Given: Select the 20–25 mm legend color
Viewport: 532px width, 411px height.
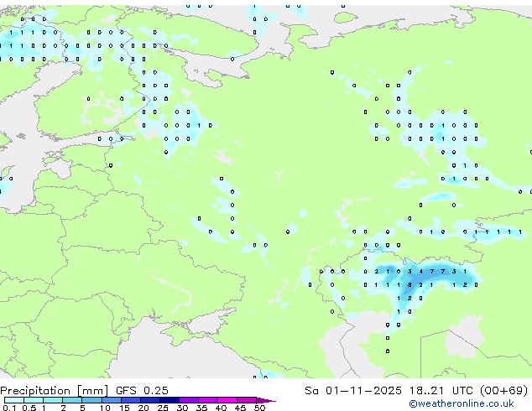Looking at the screenshot, I should pyautogui.click(x=150, y=400).
